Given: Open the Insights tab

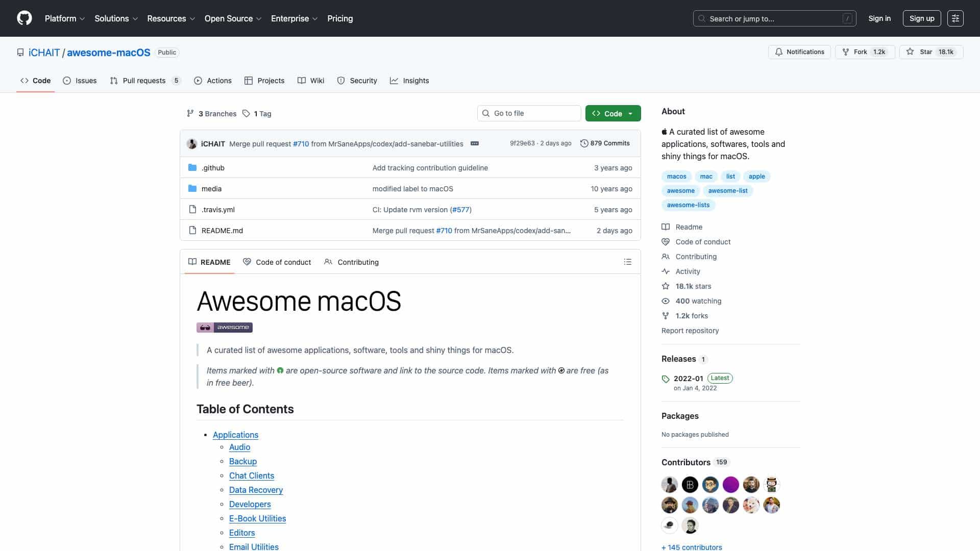Looking at the screenshot, I should tap(409, 81).
